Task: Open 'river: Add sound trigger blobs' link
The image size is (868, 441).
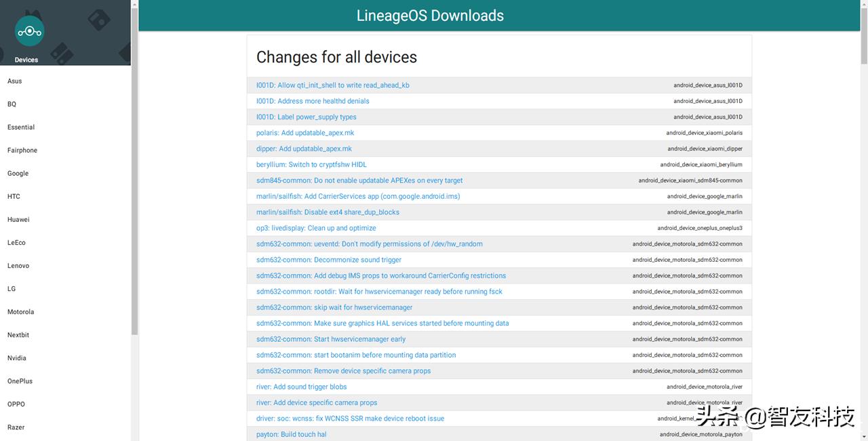Action: point(301,387)
